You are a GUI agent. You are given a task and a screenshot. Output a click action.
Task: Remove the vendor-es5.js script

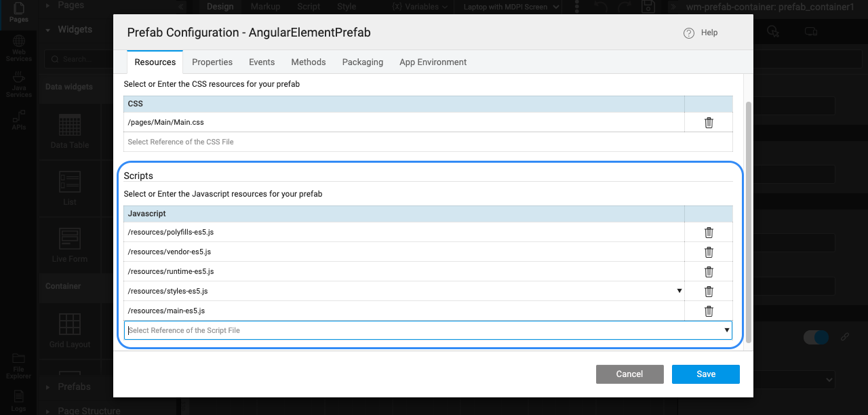709,252
